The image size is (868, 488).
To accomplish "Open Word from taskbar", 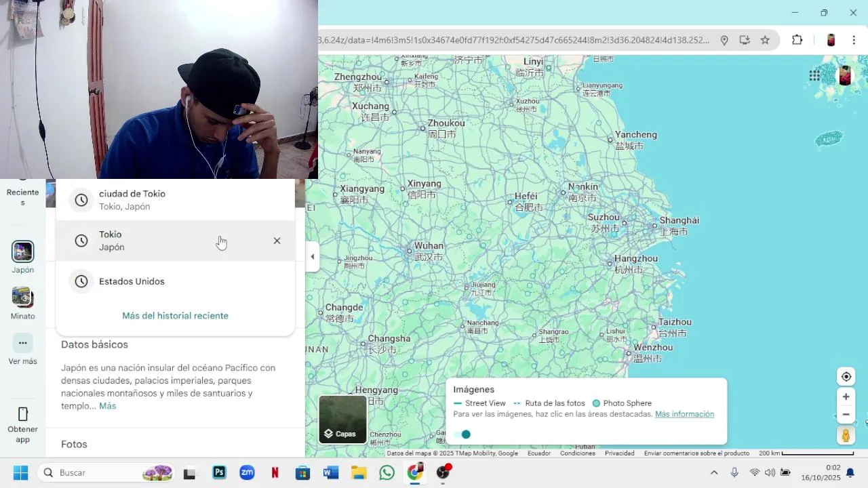I will click(x=331, y=472).
